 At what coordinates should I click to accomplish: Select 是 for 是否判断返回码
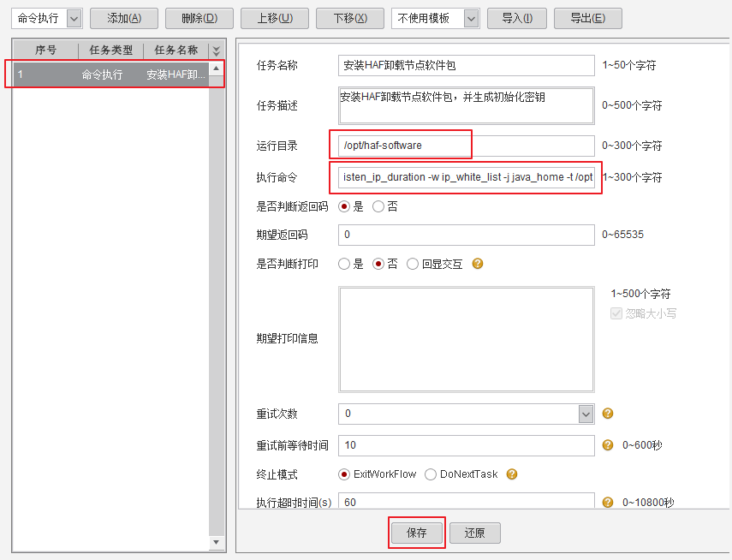coord(344,206)
